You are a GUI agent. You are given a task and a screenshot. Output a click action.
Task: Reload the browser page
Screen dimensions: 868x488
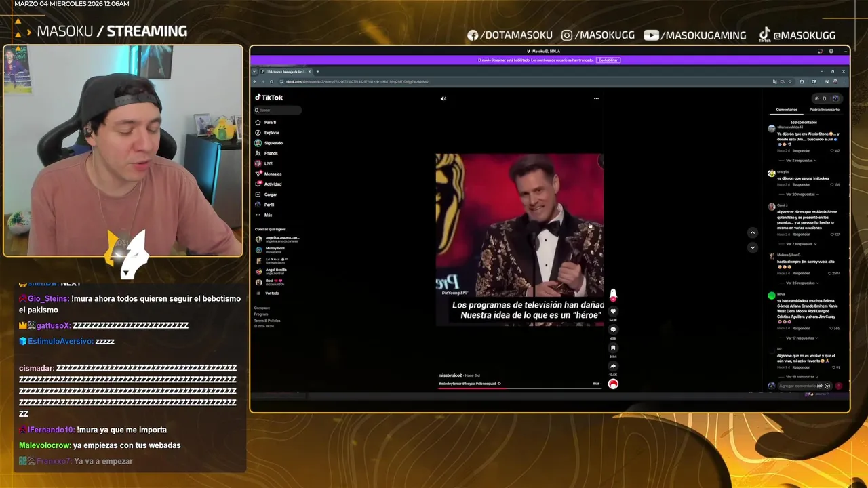(272, 81)
